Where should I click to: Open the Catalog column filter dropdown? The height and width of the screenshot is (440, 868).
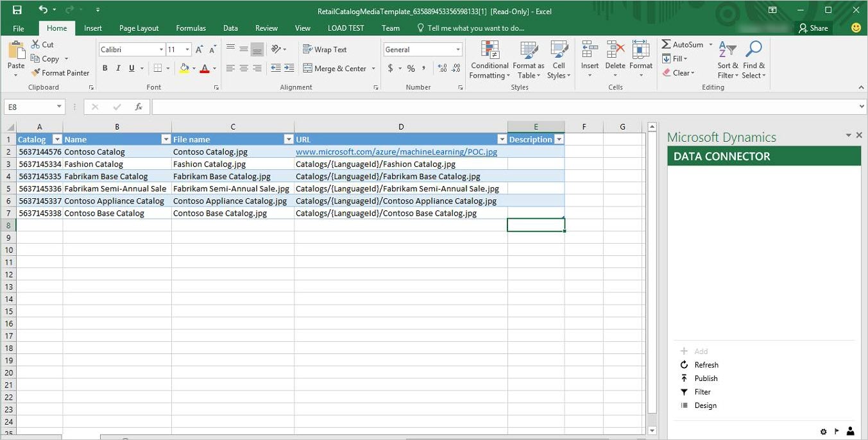(x=56, y=139)
